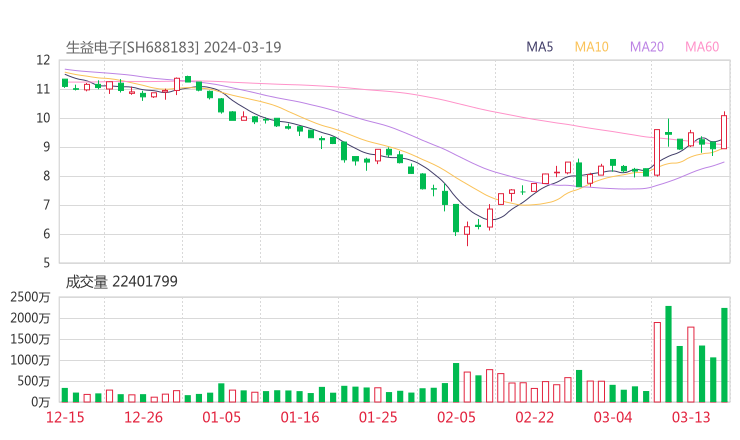This screenshot has width=740, height=440.
Task: Select the MA10 legend label
Action: tap(591, 47)
